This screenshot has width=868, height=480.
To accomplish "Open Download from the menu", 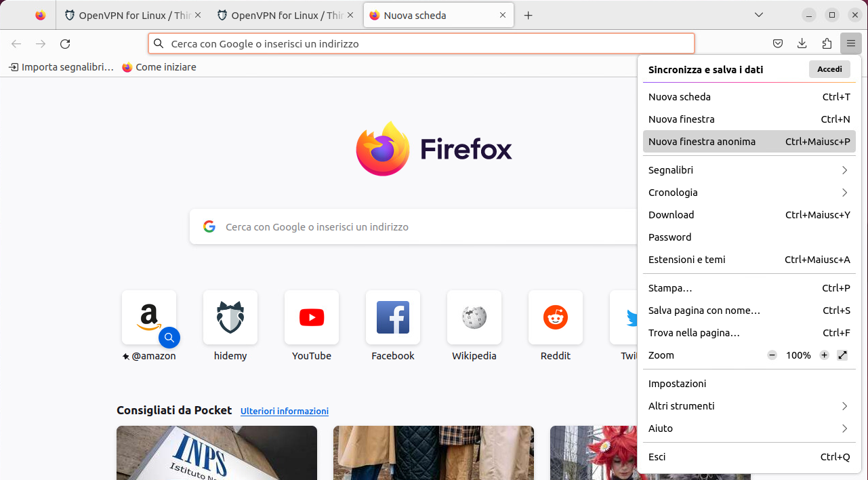I will tap(749, 215).
